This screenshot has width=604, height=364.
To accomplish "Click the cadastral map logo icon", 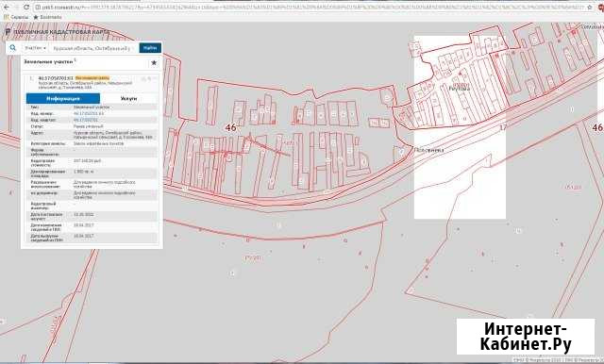I will 8,32.
